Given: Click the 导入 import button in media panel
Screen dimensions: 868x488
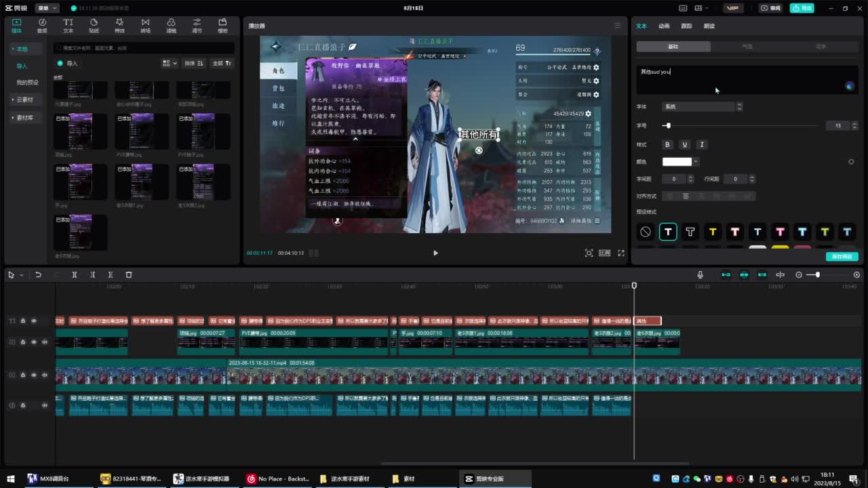Looking at the screenshot, I should tap(68, 63).
